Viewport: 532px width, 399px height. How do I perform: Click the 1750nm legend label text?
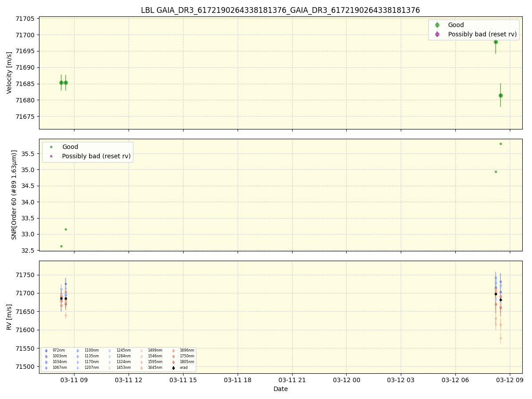[x=187, y=356]
